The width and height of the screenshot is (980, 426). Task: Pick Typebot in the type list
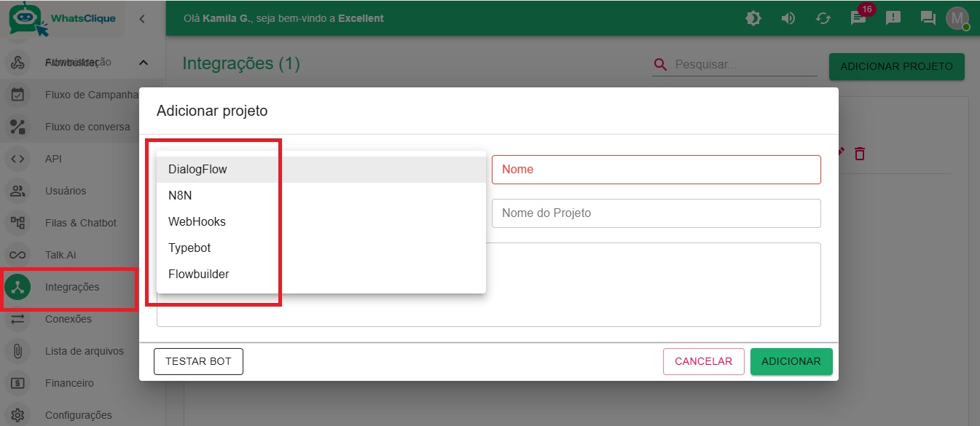click(x=189, y=248)
